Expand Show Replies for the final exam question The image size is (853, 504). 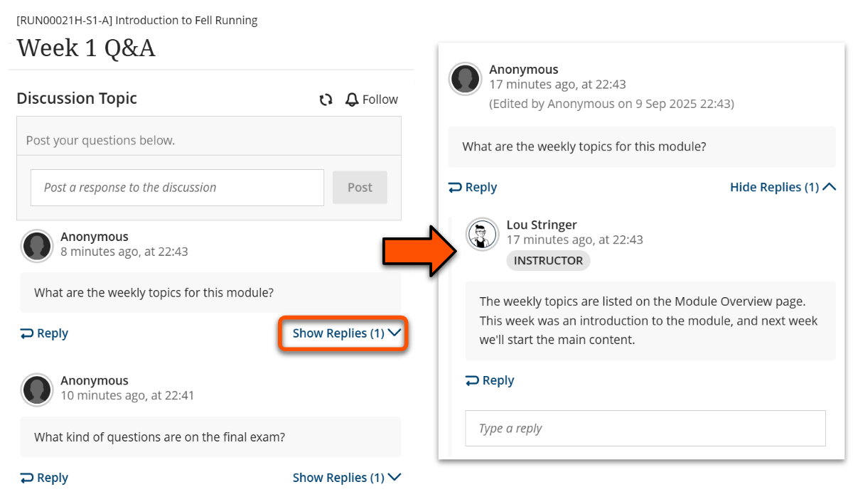[347, 478]
